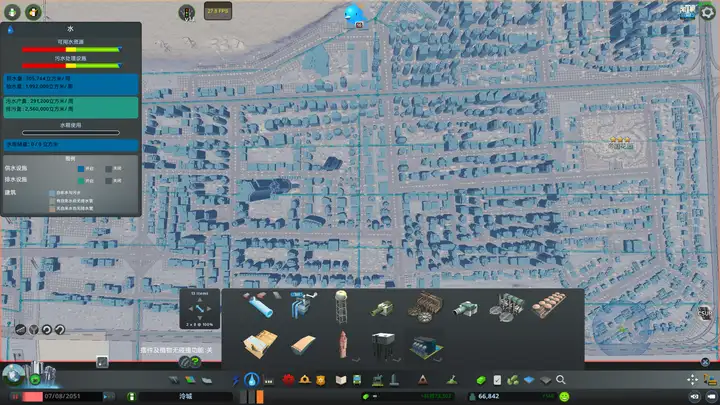The width and height of the screenshot is (720, 405).
Task: Open the districts menu icon
Action: point(207,380)
